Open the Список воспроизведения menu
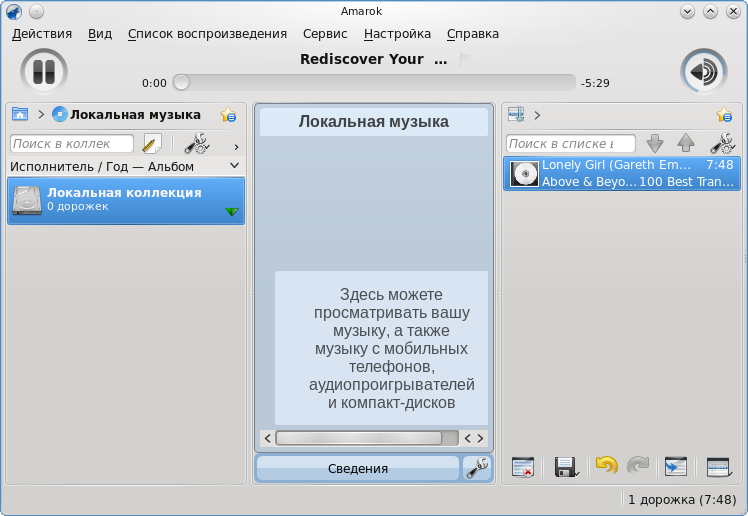This screenshot has height=516, width=748. click(207, 34)
